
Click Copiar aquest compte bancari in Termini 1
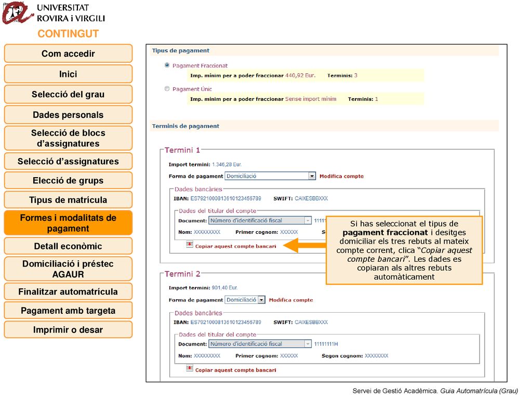[x=235, y=246]
